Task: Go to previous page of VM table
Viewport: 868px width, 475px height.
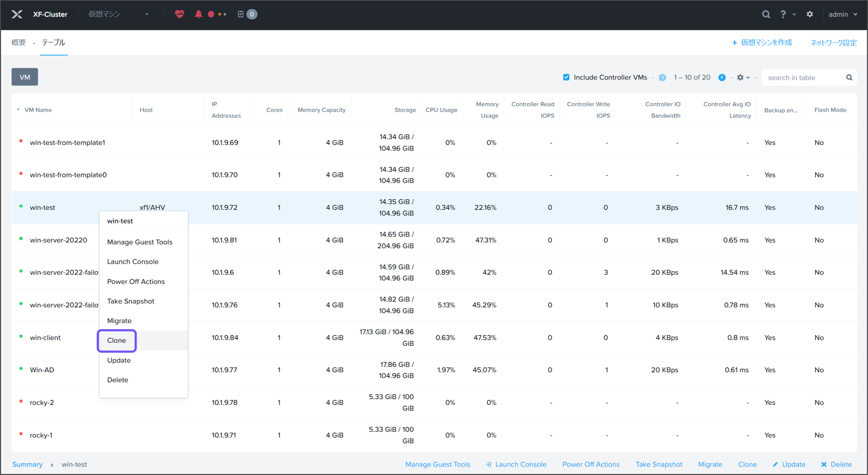Action: [x=662, y=77]
